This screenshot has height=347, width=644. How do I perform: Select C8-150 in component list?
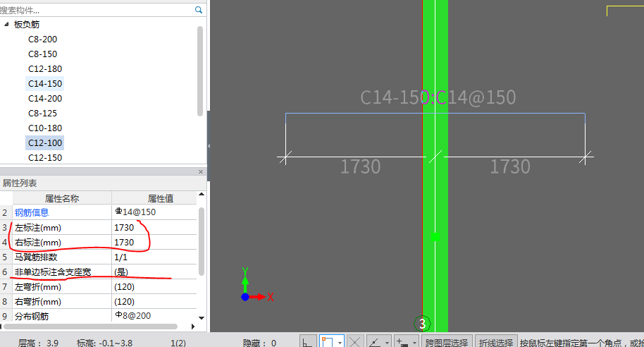click(x=43, y=54)
